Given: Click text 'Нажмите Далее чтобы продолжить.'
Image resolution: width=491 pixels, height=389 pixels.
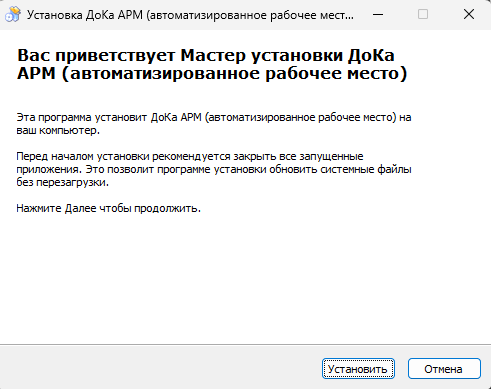Looking at the screenshot, I should click(109, 208).
